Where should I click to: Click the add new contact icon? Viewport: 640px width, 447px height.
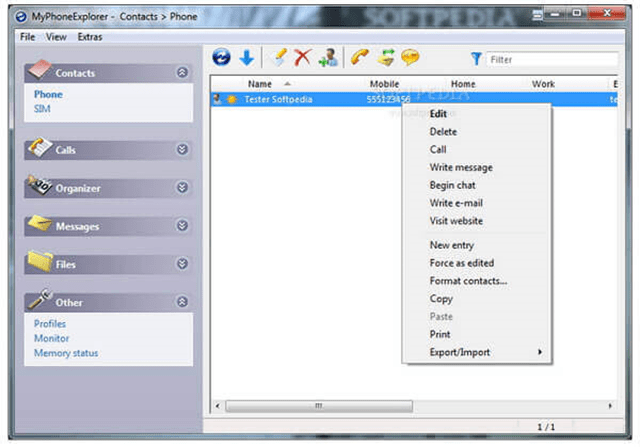coord(329,57)
